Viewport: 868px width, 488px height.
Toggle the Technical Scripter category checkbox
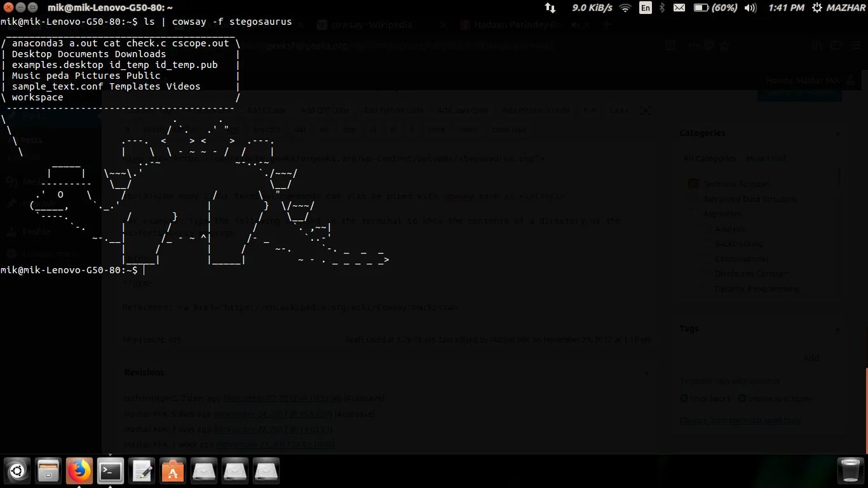tap(693, 184)
